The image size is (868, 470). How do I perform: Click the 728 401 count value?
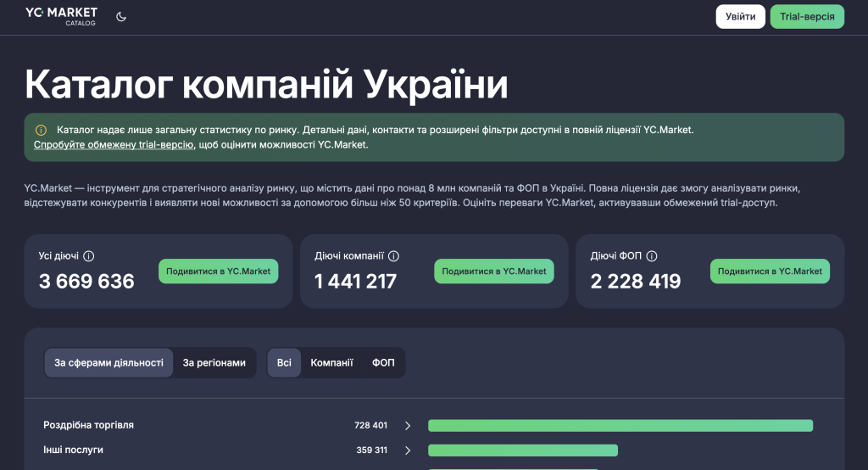click(x=371, y=426)
